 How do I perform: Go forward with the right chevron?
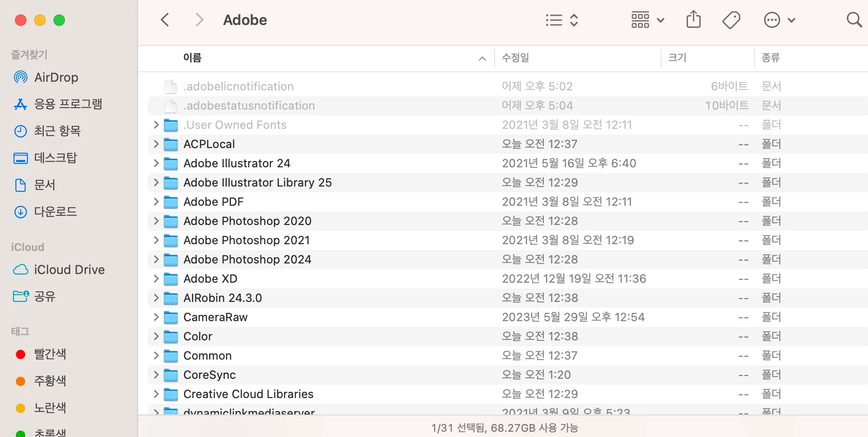click(x=199, y=20)
